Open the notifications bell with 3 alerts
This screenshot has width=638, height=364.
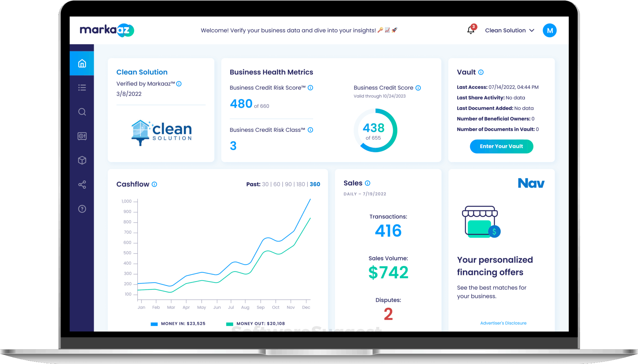pyautogui.click(x=470, y=30)
